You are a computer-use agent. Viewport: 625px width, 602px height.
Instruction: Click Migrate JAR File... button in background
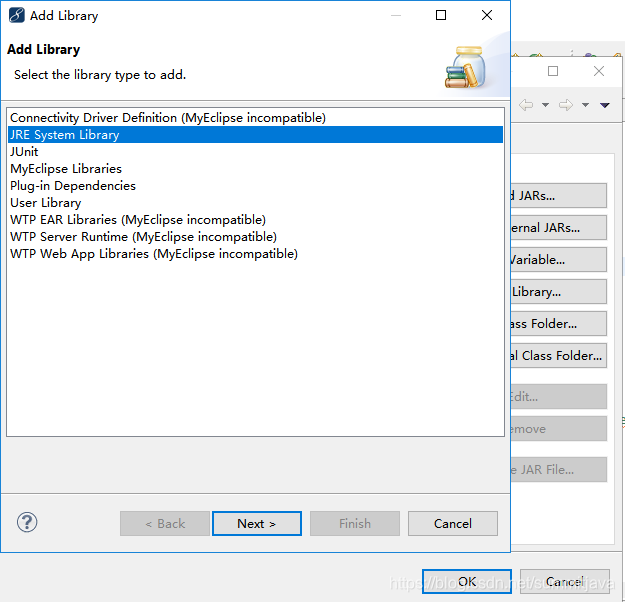[x=558, y=470]
